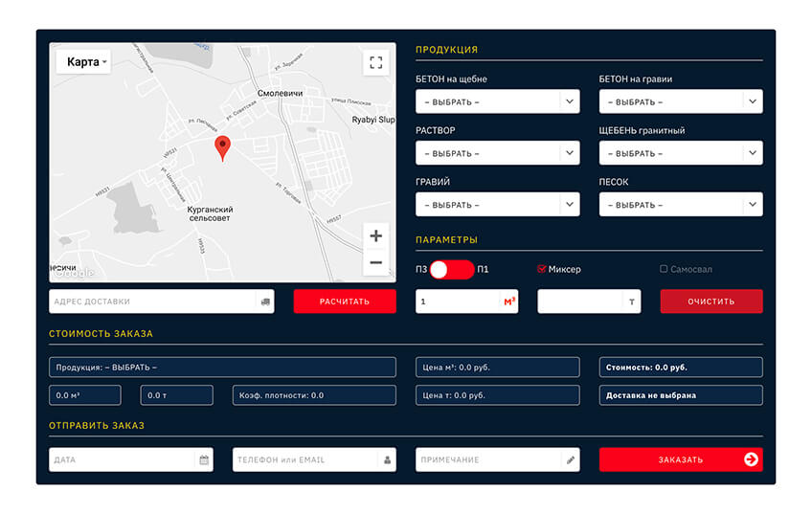The image size is (812, 514).
Task: Click the pencil icon in ПРИМЕЧАНИЕ field
Action: coord(571,460)
